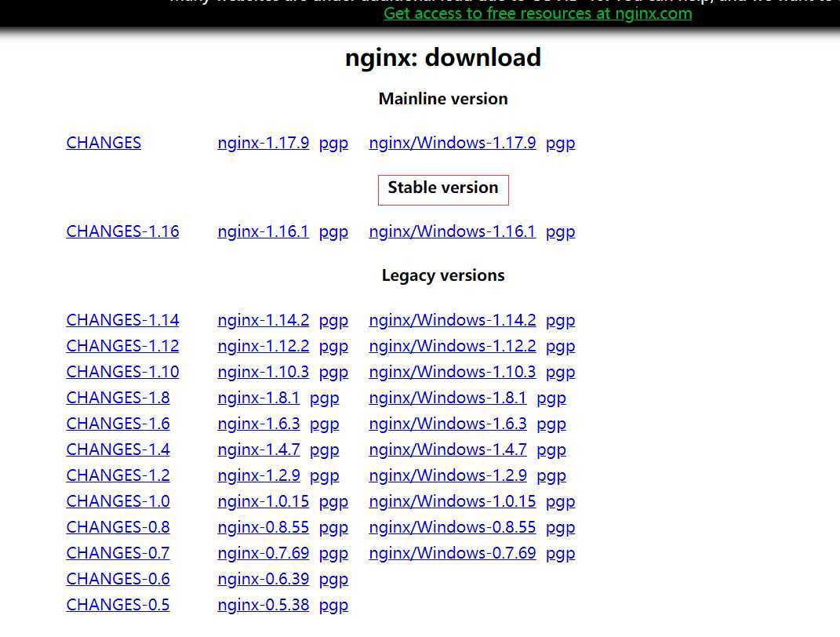Download the nginx-1.16.1 stable source
Viewport: 840px width, 637px height.
pos(263,231)
